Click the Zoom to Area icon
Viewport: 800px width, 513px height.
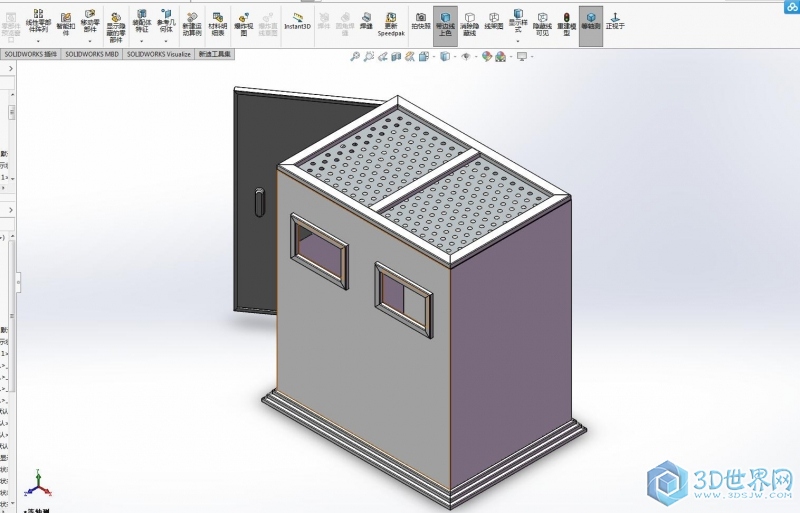pyautogui.click(x=369, y=57)
